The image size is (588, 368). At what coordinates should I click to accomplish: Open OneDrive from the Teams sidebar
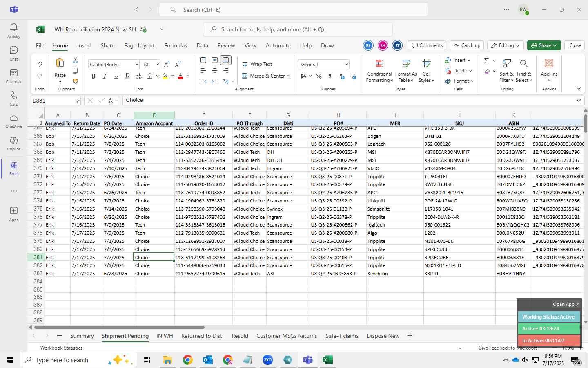[13, 121]
